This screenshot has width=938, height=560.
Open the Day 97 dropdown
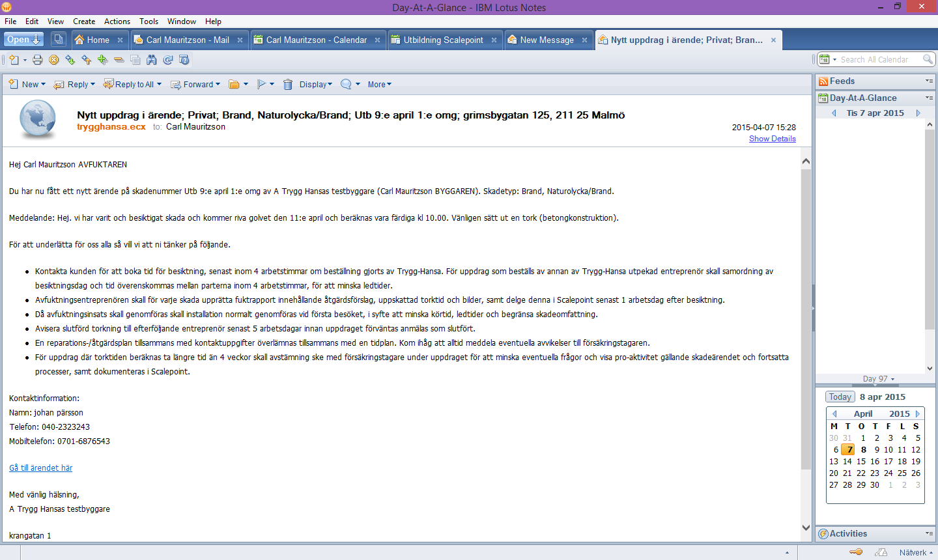tap(879, 379)
